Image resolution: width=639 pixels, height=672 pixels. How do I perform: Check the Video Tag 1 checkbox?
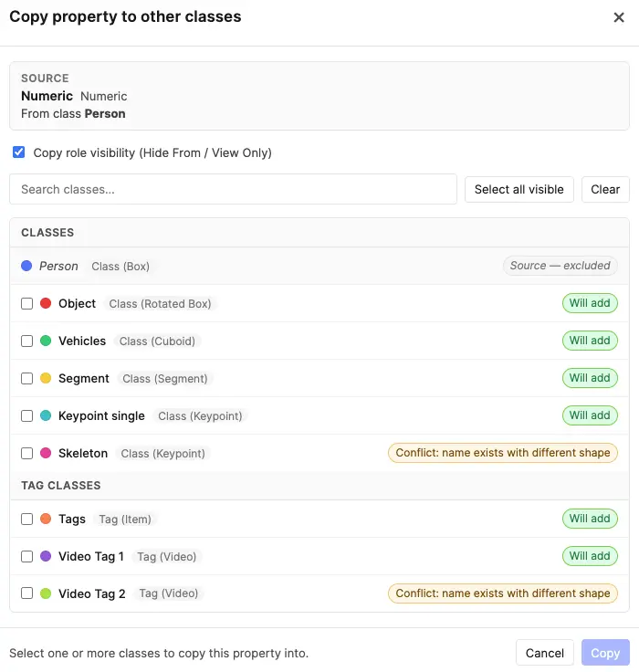click(x=27, y=556)
